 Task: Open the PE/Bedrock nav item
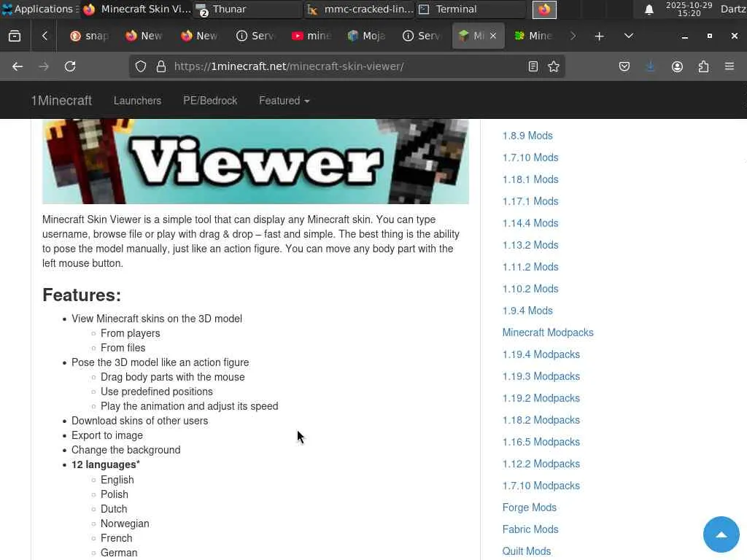210,101
